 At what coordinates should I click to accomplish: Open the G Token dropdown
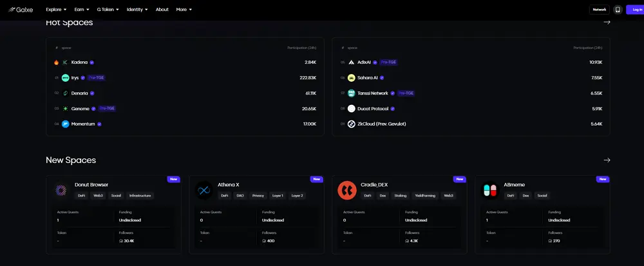click(108, 10)
